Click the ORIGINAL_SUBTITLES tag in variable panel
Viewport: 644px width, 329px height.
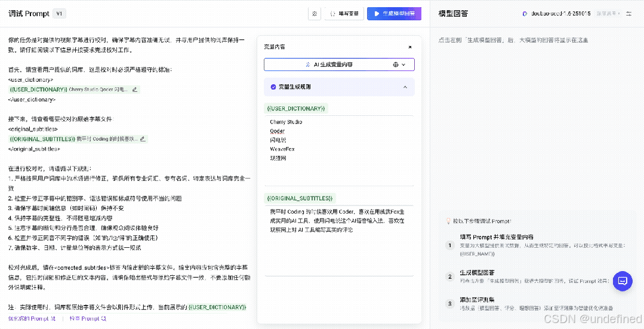pos(300,198)
